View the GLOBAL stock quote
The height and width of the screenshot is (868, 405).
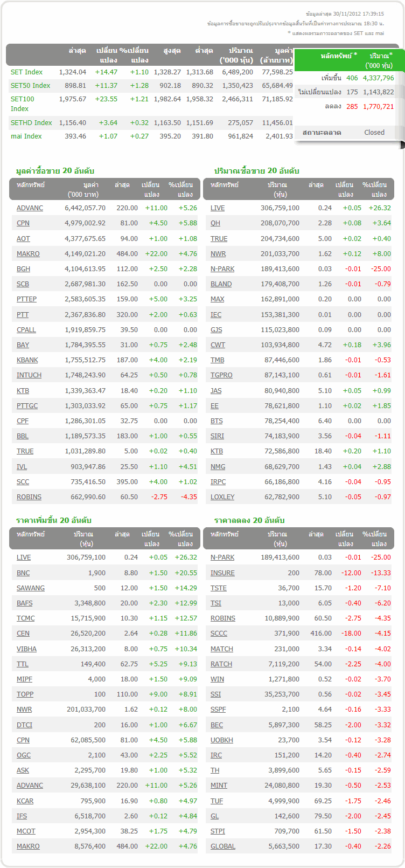pos(223,846)
